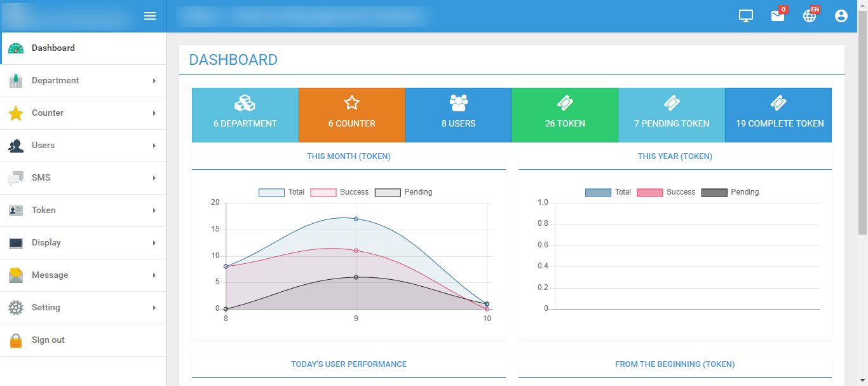Expand the Department sidebar submenu arrow
This screenshot has height=386, width=868.
(x=154, y=81)
